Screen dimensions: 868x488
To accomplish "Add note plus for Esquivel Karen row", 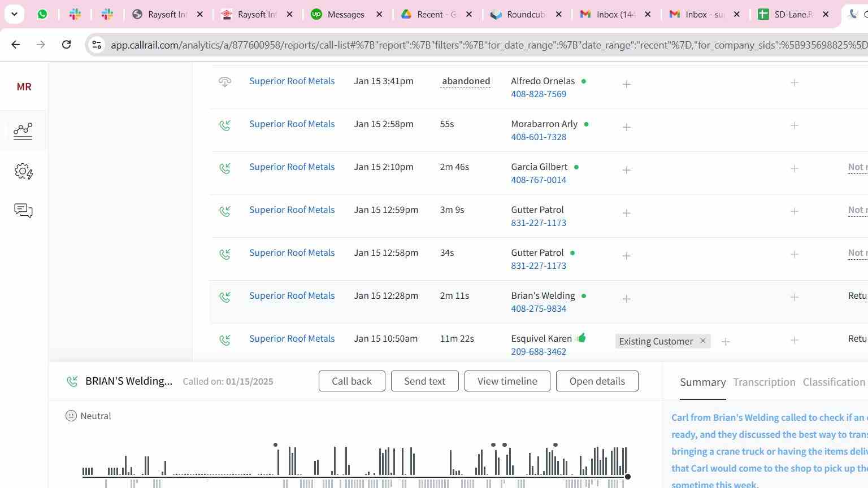I will (795, 340).
